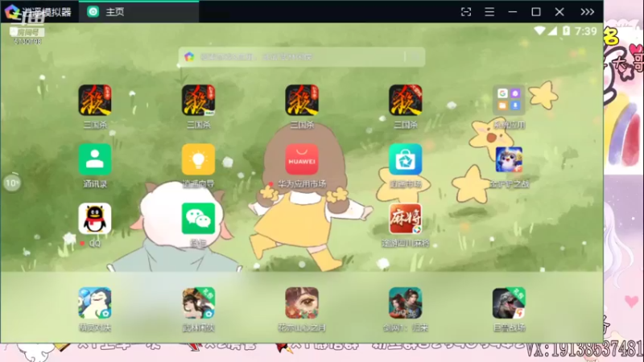
Task: Focus the home screen search bar
Action: pos(302,56)
